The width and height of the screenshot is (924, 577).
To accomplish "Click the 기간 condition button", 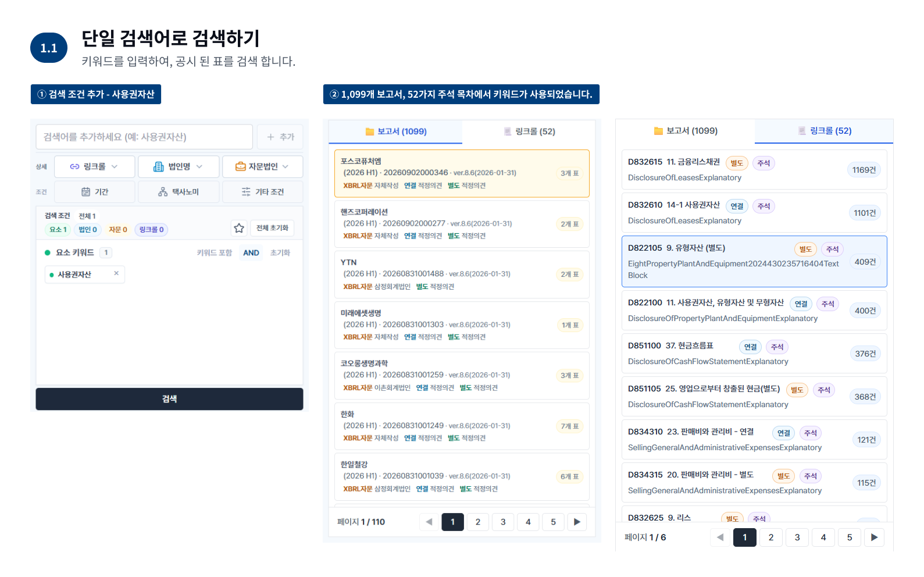I will pos(94,191).
